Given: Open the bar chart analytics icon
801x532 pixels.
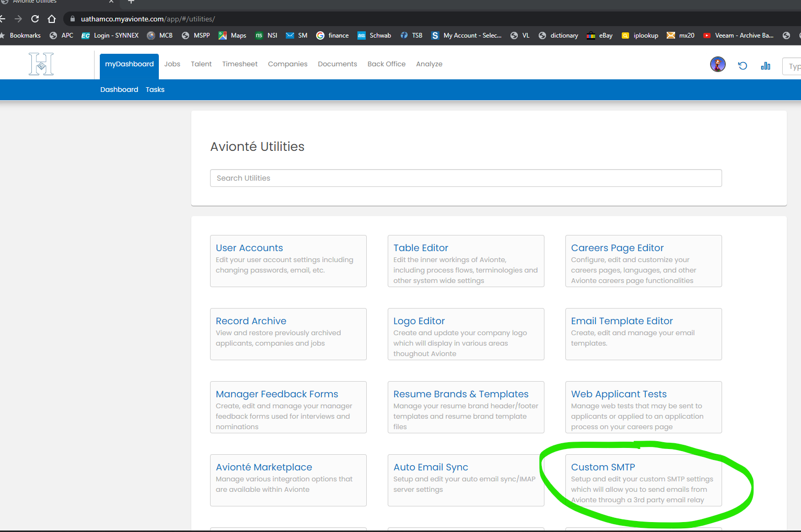Looking at the screenshot, I should (x=765, y=66).
